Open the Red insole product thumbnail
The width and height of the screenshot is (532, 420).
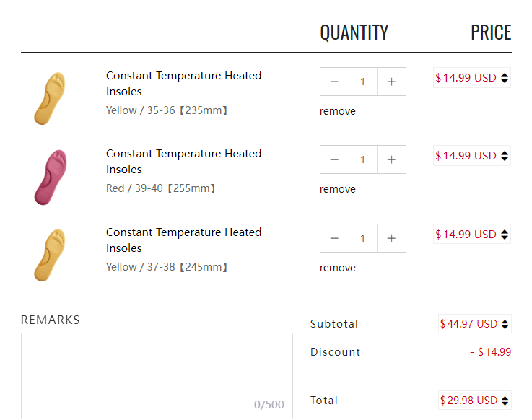coord(50,177)
